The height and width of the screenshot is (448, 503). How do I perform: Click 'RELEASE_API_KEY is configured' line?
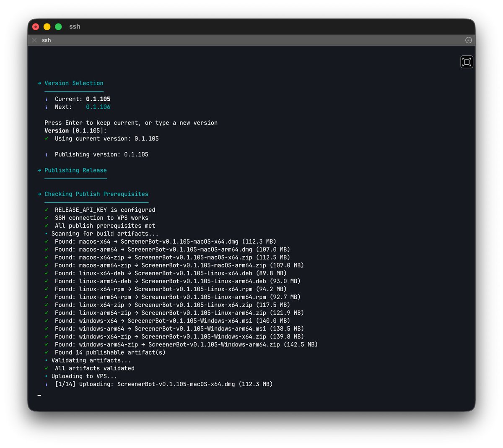pos(105,210)
